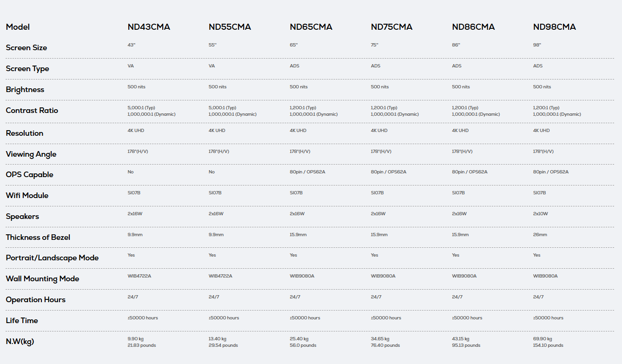Select the Operation Hours row label

36,300
